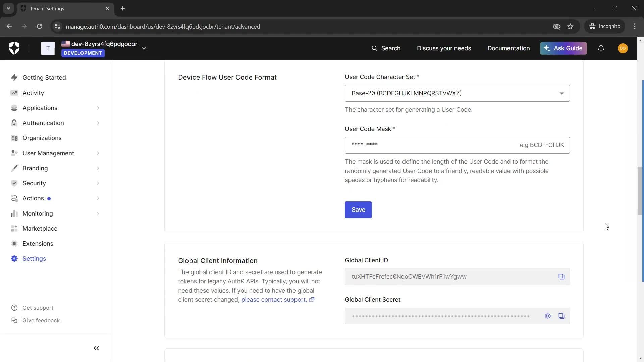Open a new browser tab
644x362 pixels.
point(123,8)
